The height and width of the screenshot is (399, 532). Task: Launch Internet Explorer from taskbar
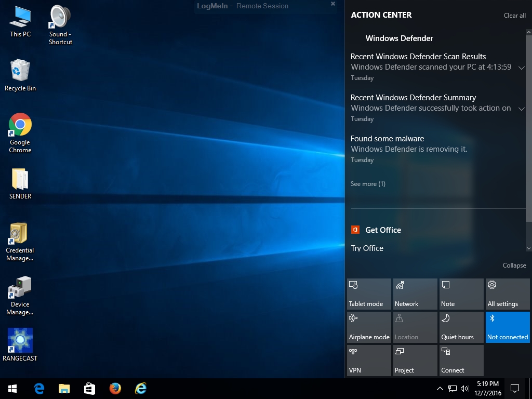[x=140, y=389]
